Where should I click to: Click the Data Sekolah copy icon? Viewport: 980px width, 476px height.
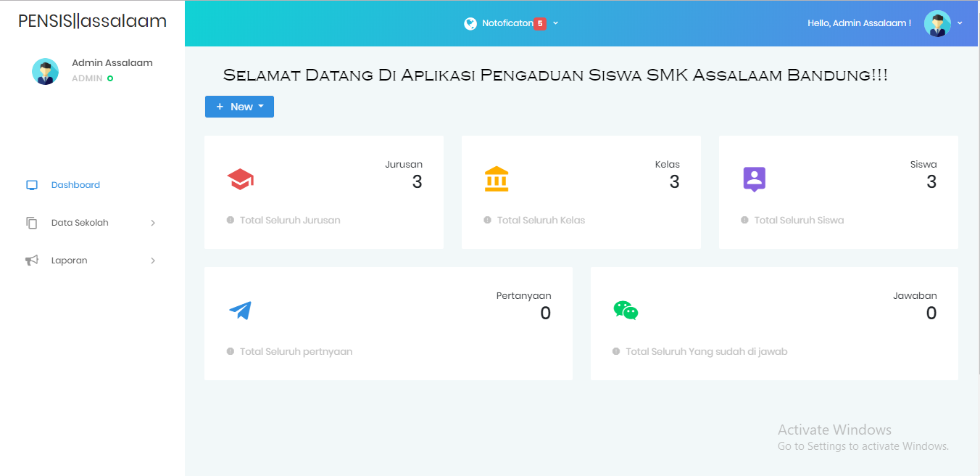pos(31,223)
